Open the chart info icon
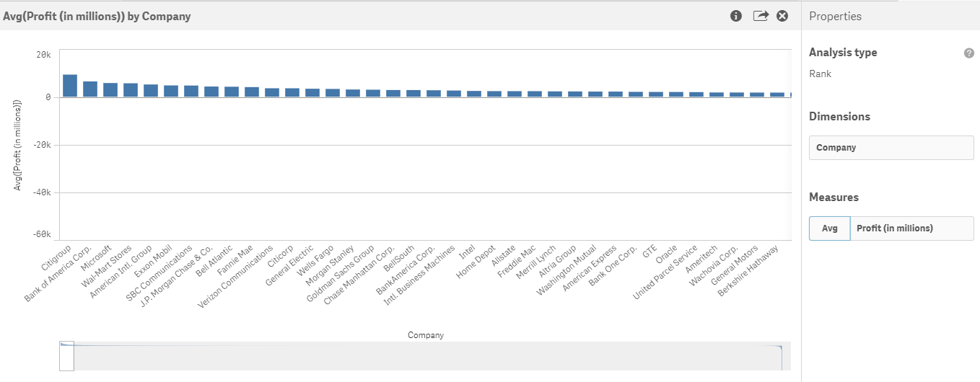This screenshot has height=382, width=980. 736,16
